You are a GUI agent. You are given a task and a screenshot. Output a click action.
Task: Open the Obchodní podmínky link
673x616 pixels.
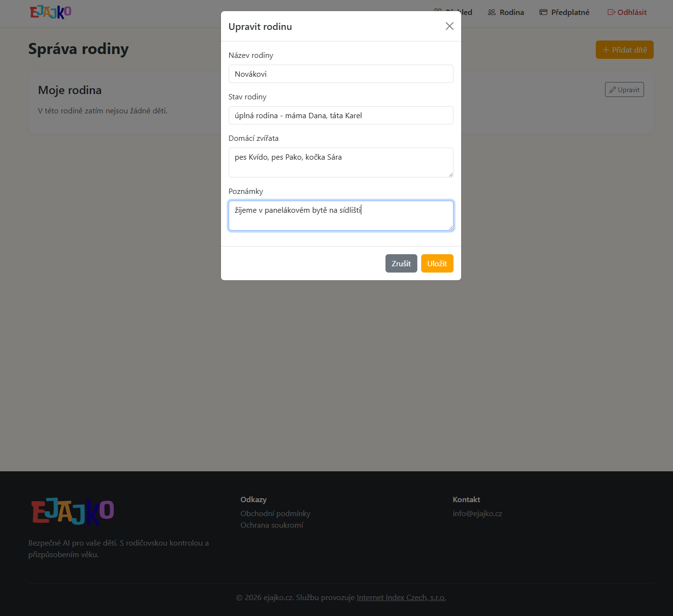(275, 513)
